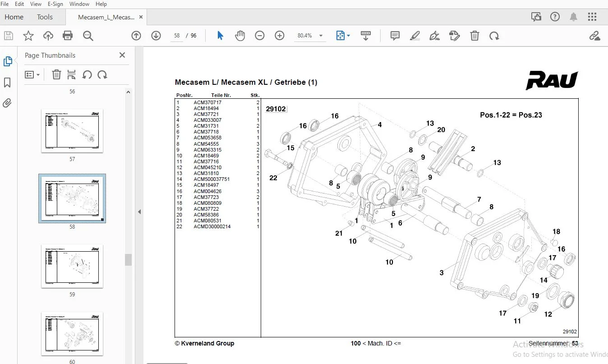Zoom out with the minus button

(x=260, y=36)
